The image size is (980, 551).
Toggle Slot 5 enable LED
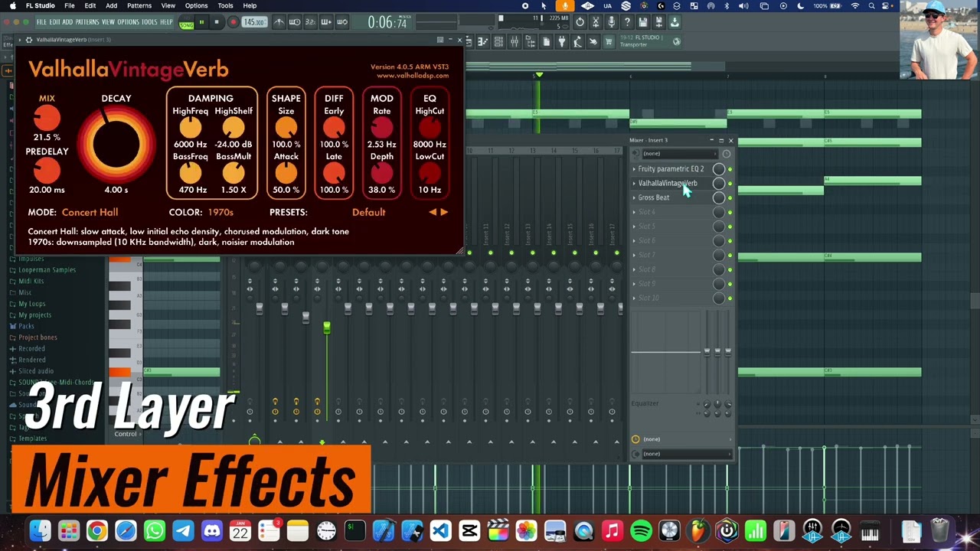click(x=730, y=227)
